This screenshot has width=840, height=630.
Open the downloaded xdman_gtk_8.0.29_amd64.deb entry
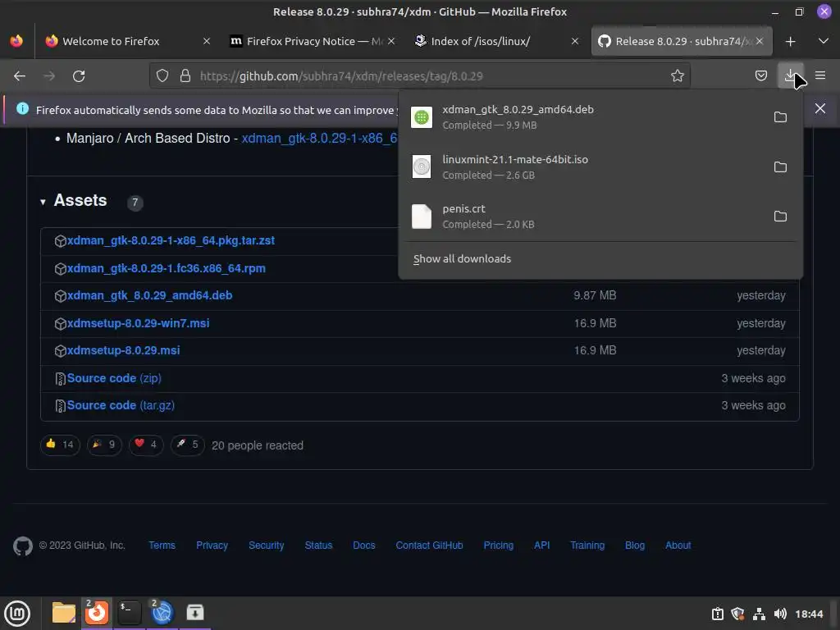pos(584,117)
